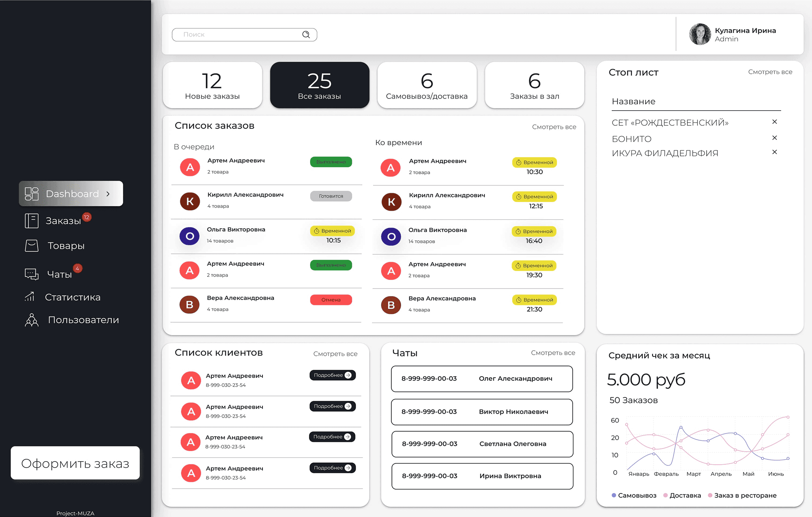Open chat with Виктор Николаевич
812x517 pixels.
(x=482, y=412)
